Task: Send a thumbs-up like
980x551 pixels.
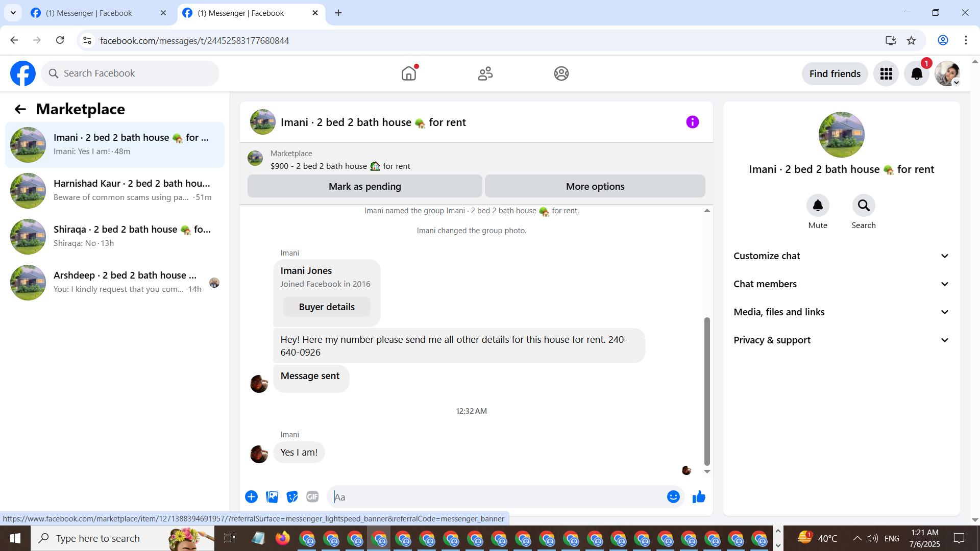Action: pos(699,497)
